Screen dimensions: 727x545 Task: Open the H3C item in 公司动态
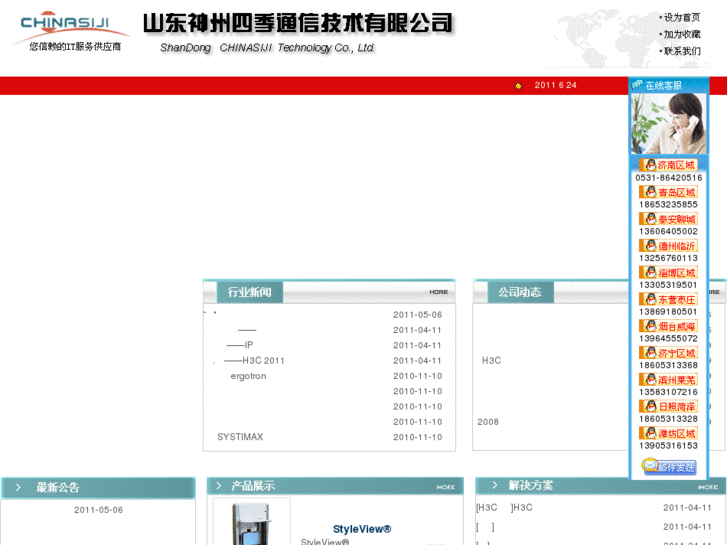point(491,361)
